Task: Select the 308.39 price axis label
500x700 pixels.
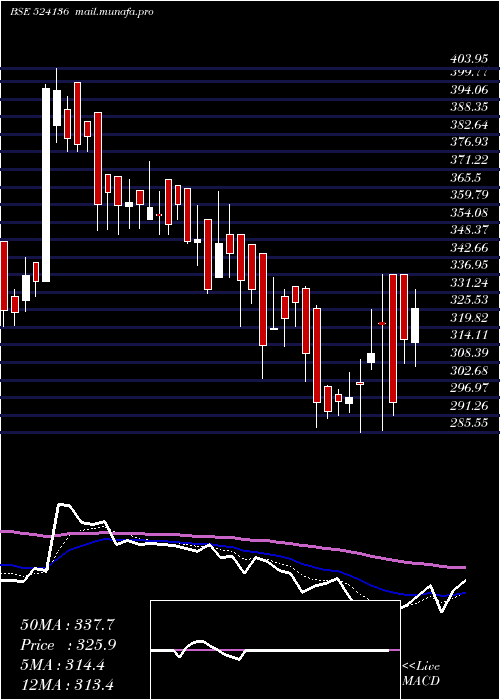Action: pyautogui.click(x=468, y=353)
